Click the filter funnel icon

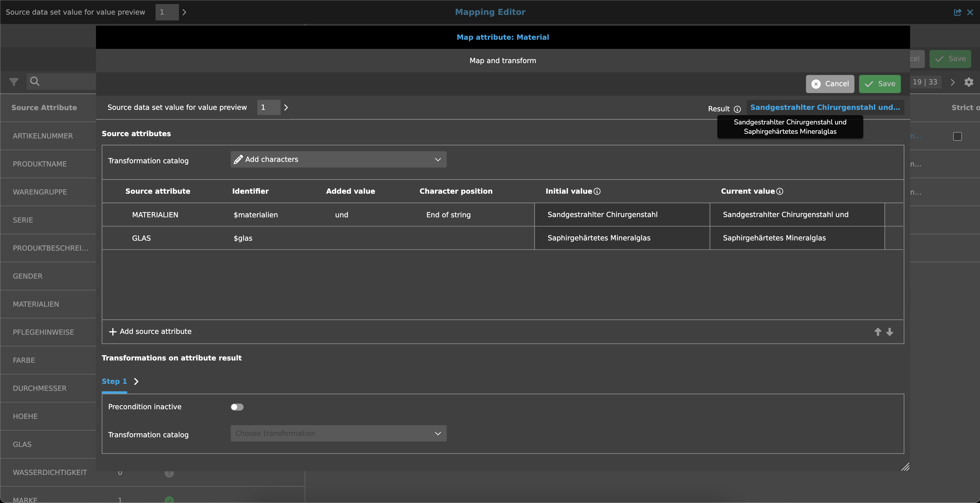click(x=14, y=82)
